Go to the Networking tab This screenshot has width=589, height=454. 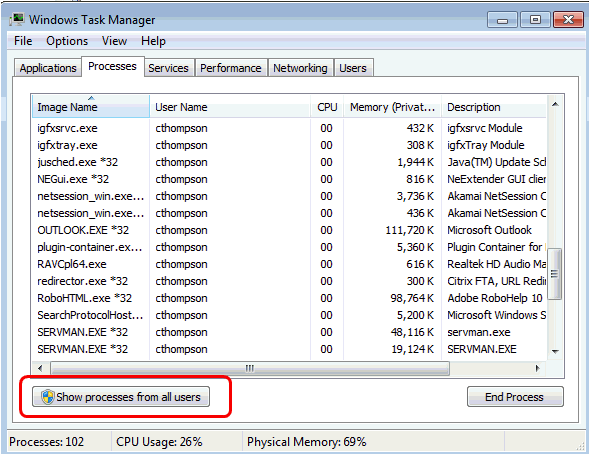(x=300, y=68)
